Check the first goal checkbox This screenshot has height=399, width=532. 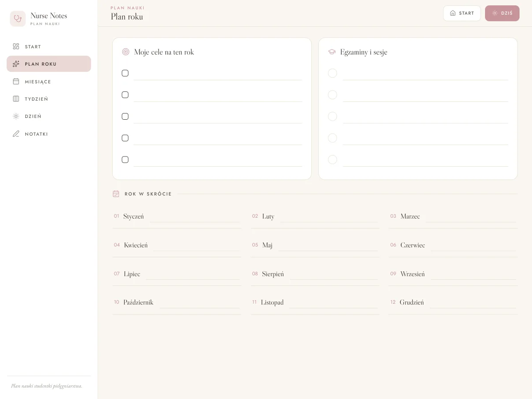[125, 73]
